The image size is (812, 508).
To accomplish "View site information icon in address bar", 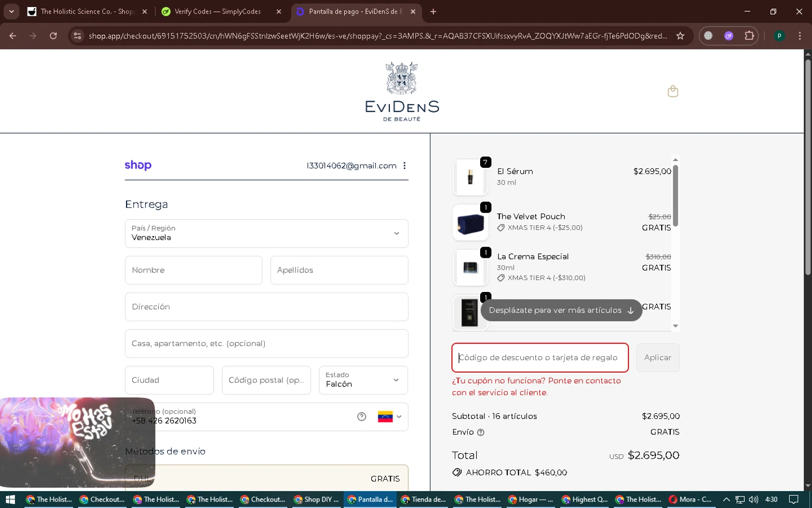I will click(x=77, y=36).
